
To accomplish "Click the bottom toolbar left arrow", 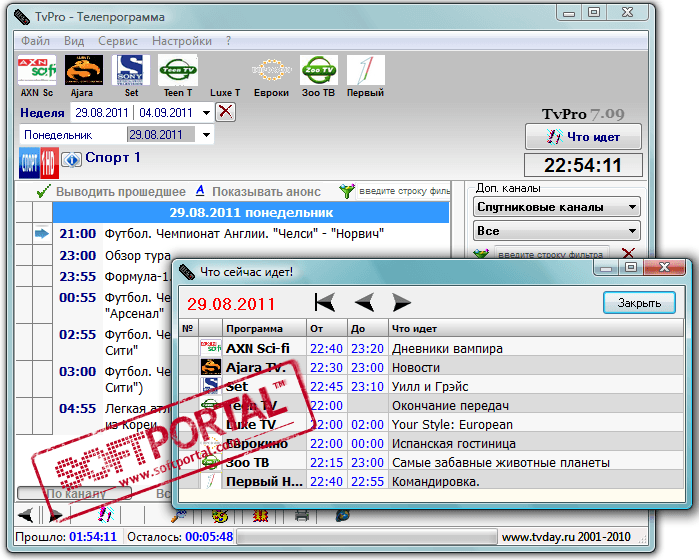I will click(25, 516).
